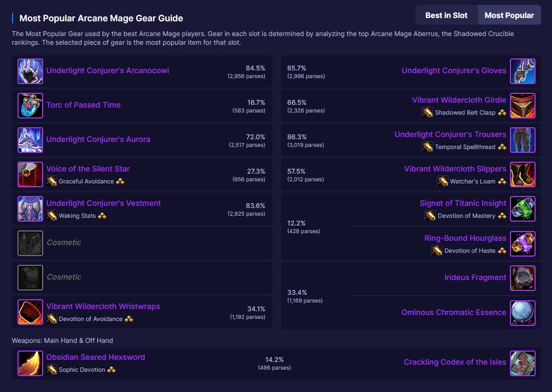Image resolution: width=552 pixels, height=392 pixels.
Task: Select the Signet of Titanic Insight ring icon
Action: (x=523, y=209)
